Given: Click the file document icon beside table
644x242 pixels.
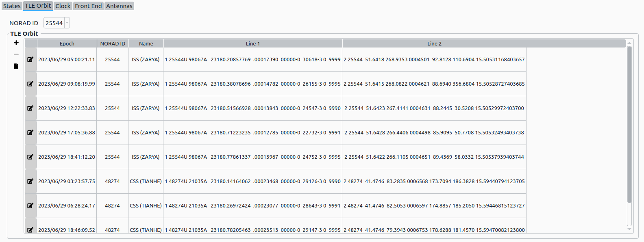Looking at the screenshot, I should (x=16, y=66).
